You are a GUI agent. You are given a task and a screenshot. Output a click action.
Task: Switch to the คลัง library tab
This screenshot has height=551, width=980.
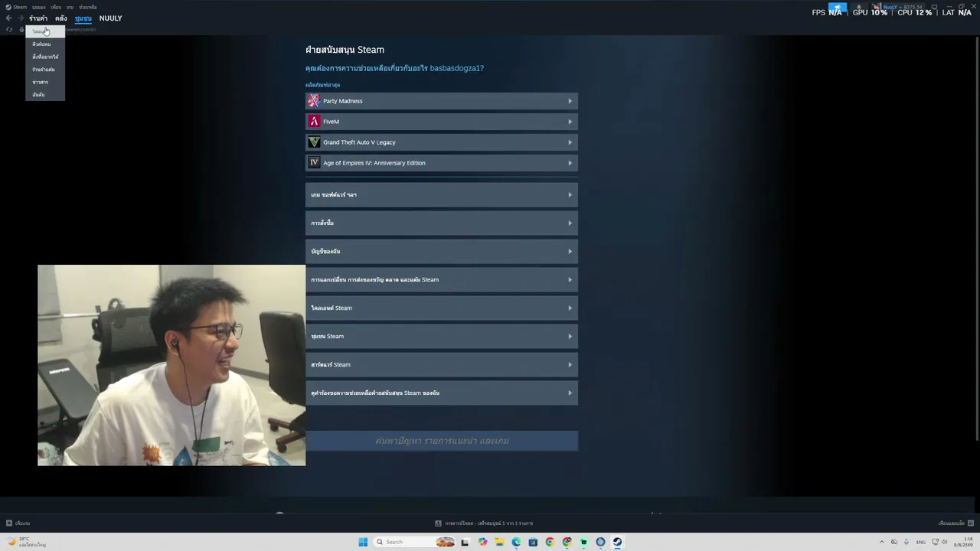pyautogui.click(x=61, y=18)
